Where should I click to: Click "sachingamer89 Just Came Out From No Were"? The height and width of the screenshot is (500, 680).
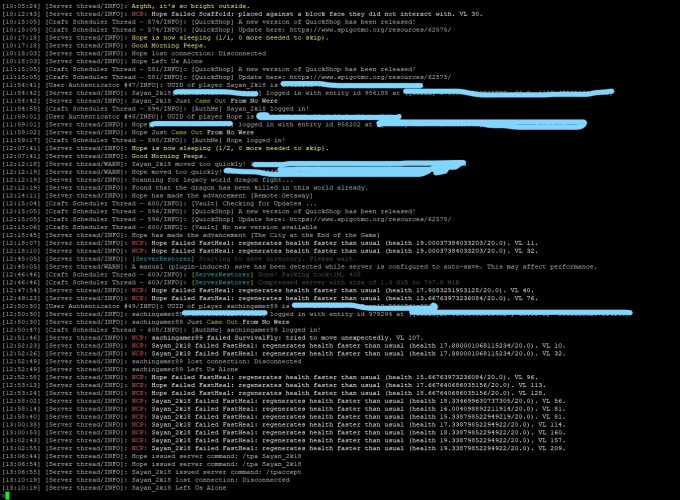pos(210,322)
